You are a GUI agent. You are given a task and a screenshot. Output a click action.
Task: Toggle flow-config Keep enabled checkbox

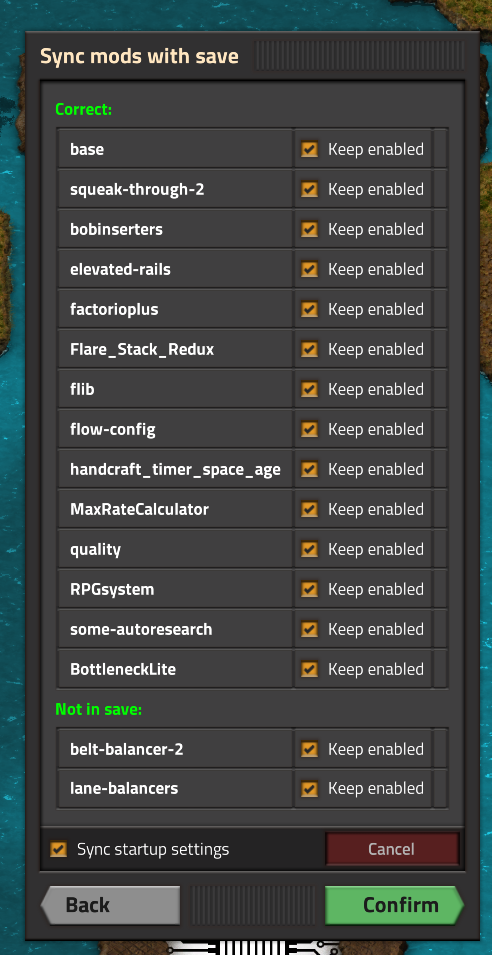309,429
